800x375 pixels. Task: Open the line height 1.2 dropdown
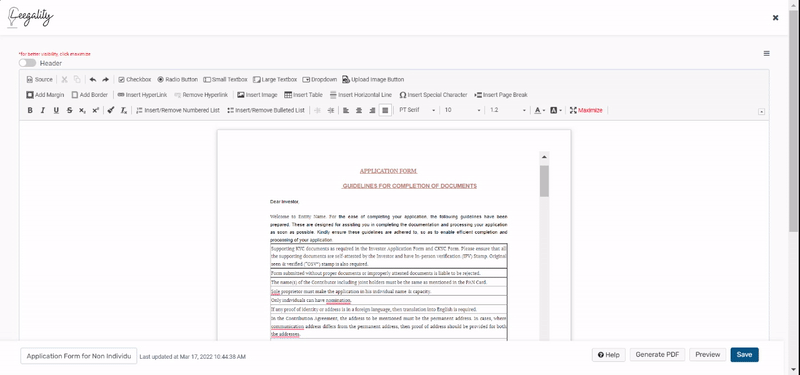pyautogui.click(x=507, y=110)
